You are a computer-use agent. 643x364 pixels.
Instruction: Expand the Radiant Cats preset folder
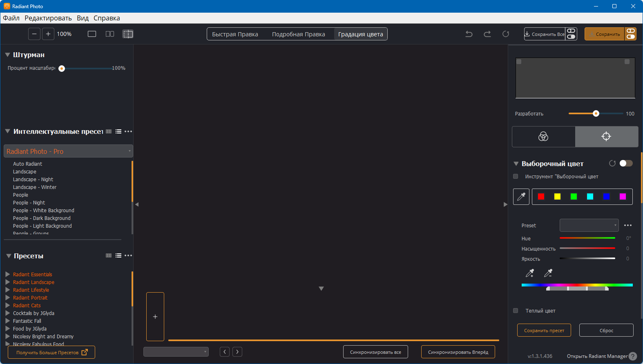point(8,306)
